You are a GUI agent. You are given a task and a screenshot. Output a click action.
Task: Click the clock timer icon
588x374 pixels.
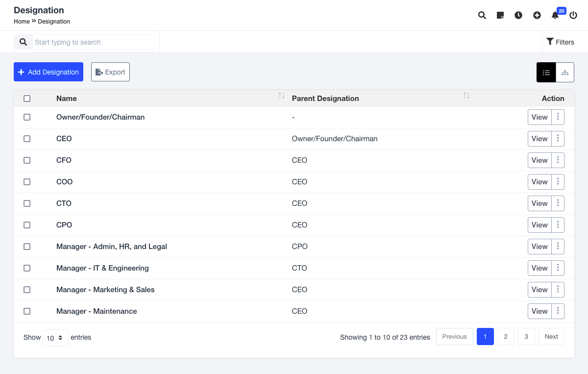point(518,15)
